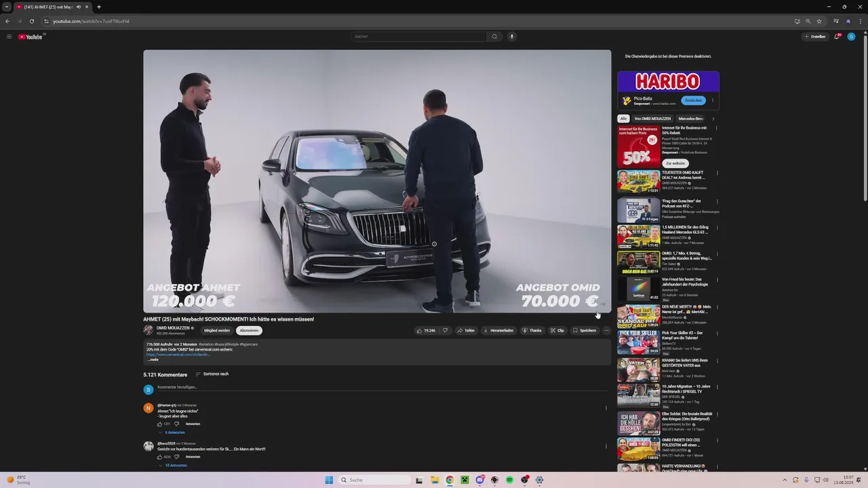Select the Von OMID MOUAZZEN chip
Image resolution: width=868 pixels, height=488 pixels.
tap(652, 119)
